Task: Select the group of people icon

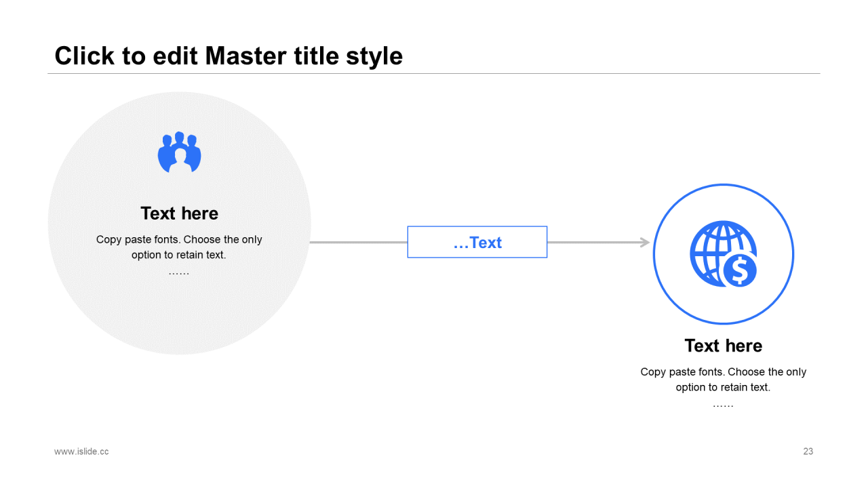Action: tap(180, 152)
